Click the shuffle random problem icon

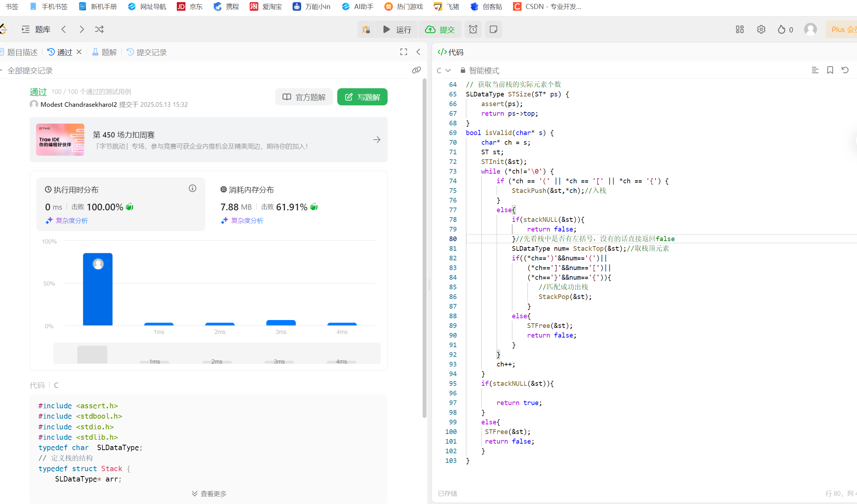coord(99,29)
